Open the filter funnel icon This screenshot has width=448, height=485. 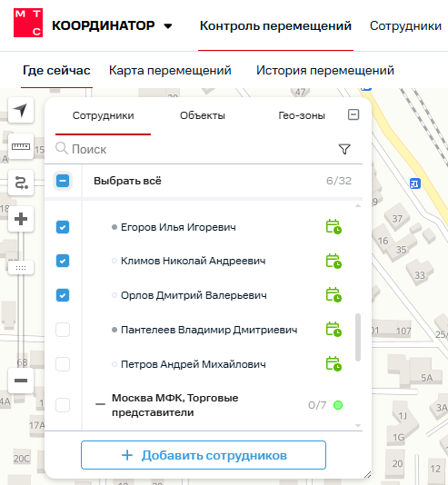tap(344, 149)
